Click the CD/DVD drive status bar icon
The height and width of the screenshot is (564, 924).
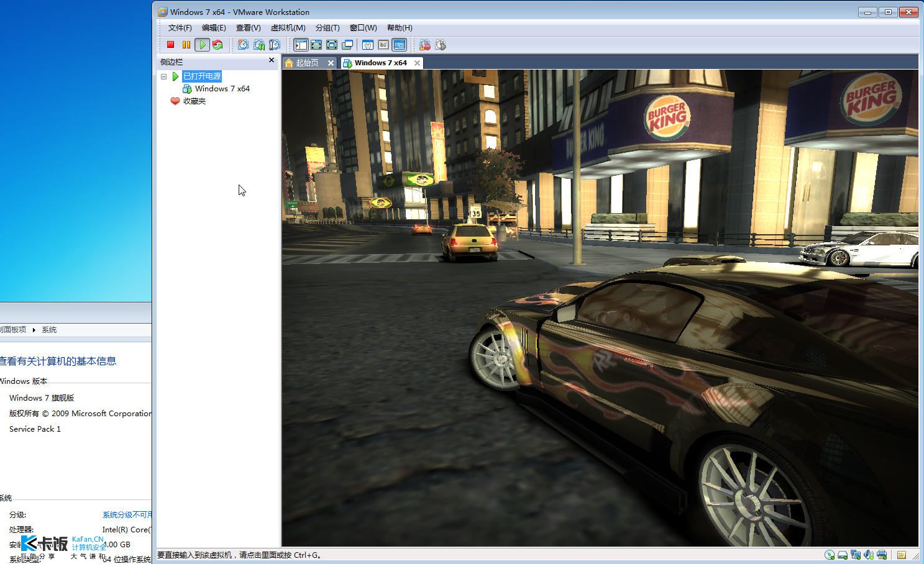pyautogui.click(x=830, y=555)
